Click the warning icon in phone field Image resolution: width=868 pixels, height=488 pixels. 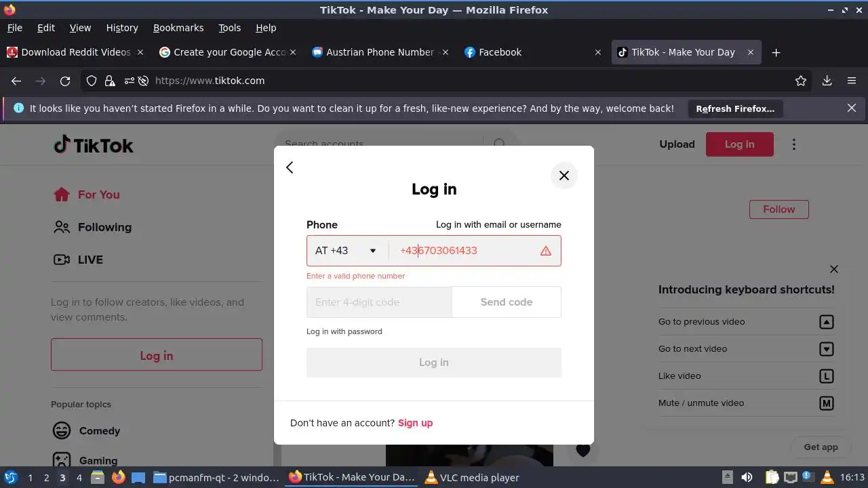coord(546,251)
